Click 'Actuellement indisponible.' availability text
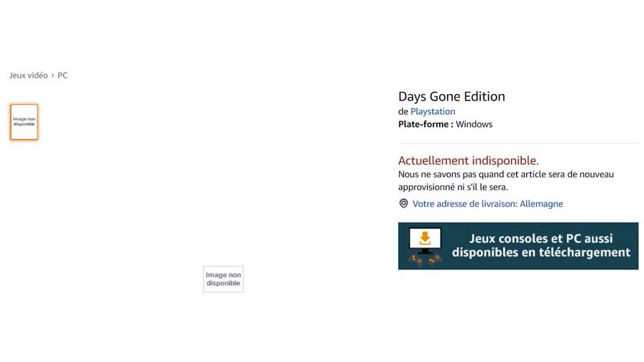The height and width of the screenshot is (362, 644). [x=468, y=160]
